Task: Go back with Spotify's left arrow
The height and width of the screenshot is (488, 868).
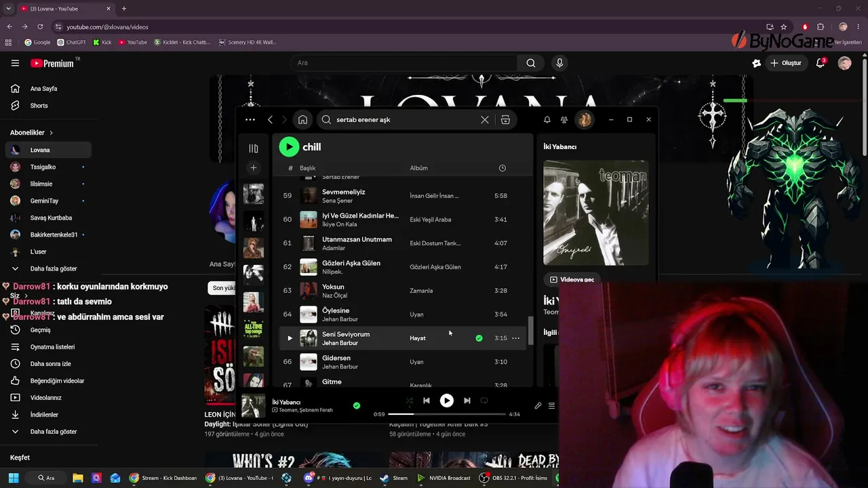Action: tap(270, 120)
